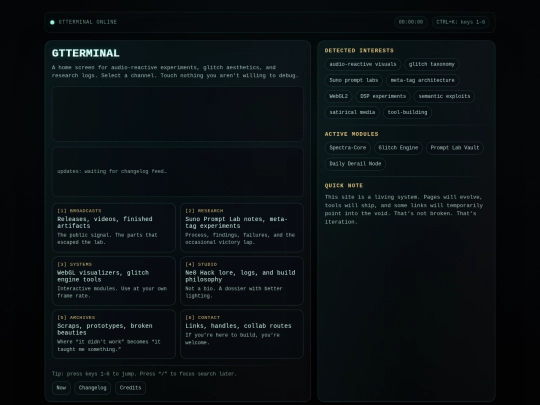The image size is (540, 405).
Task: Open the Contact channel card
Action: click(242, 334)
